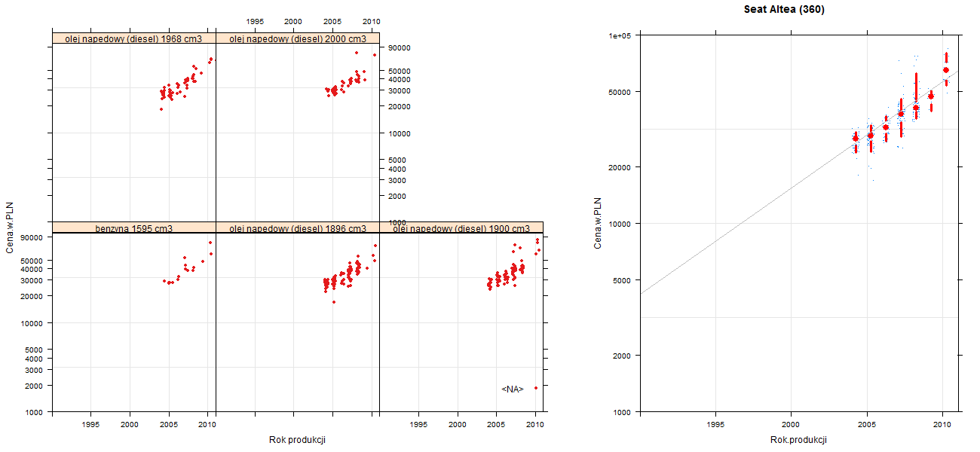The width and height of the screenshot is (980, 452).
Task: Click '50000' tick on Seat Altea y-axis
Action: pos(620,92)
